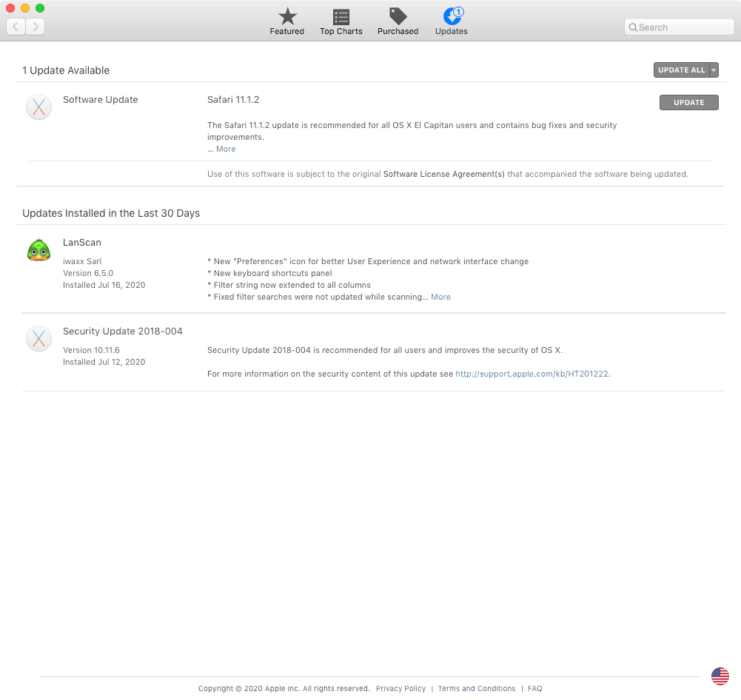Screen dimensions: 741x700
Task: Click the UPDATE ALL button
Action: pos(682,70)
